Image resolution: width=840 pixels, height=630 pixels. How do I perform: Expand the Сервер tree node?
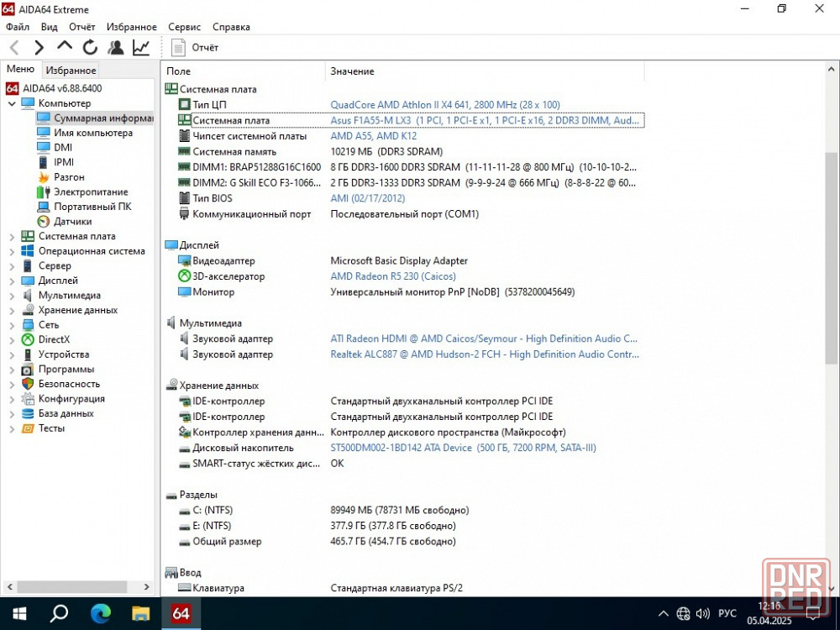[12, 265]
